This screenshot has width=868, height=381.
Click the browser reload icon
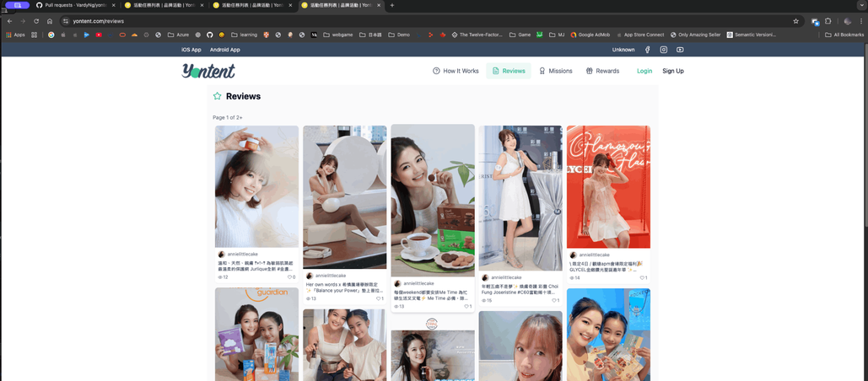click(x=36, y=21)
